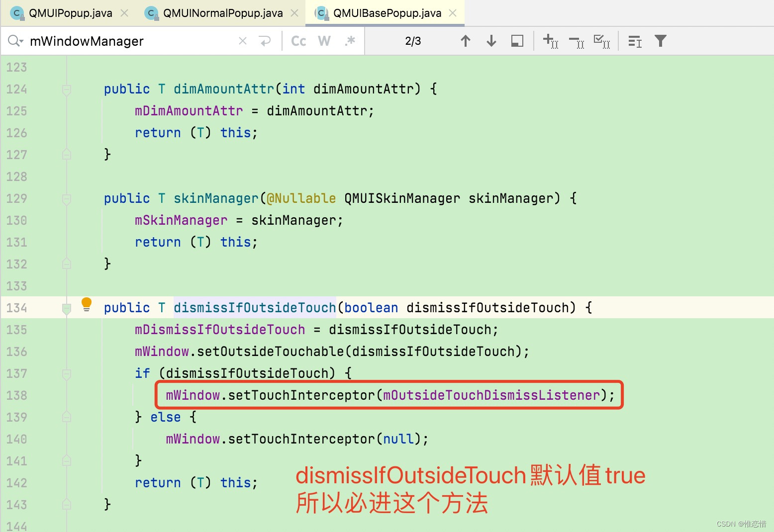Click line number 134 in gutter
Viewport: 774px width, 532px height.
(x=16, y=308)
